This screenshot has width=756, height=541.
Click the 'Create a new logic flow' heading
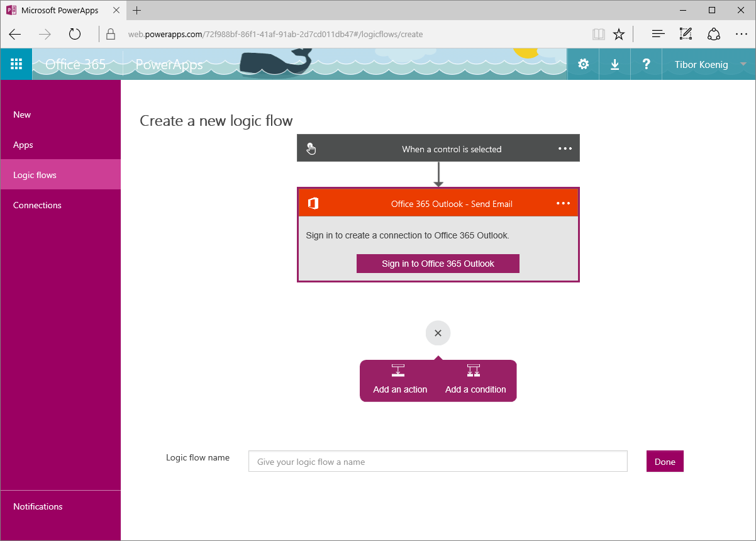point(216,121)
